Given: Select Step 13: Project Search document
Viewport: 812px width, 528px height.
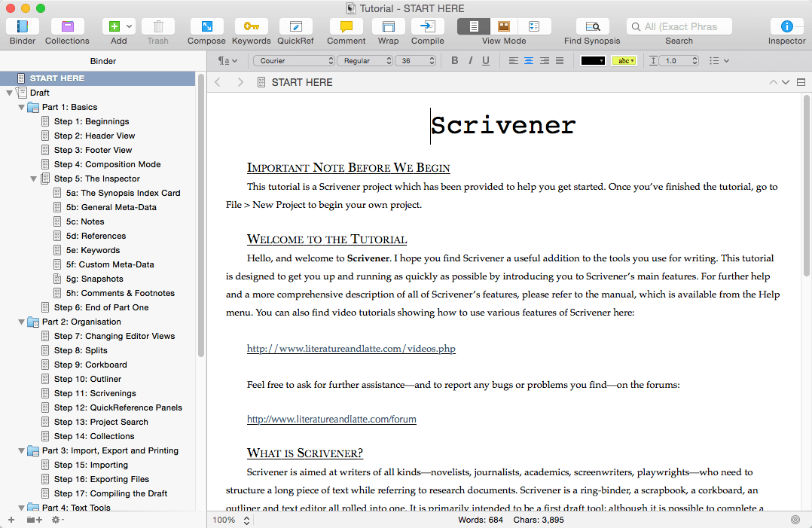Looking at the screenshot, I should pyautogui.click(x=101, y=422).
